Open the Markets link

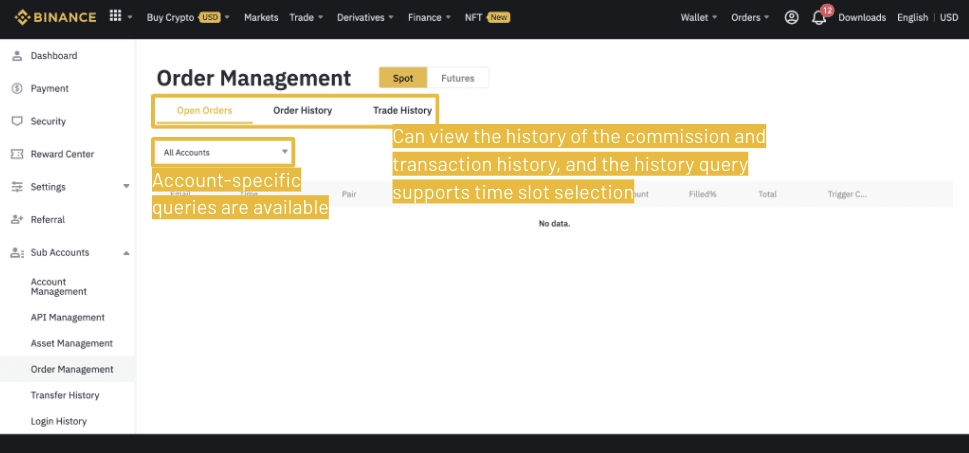pos(261,17)
